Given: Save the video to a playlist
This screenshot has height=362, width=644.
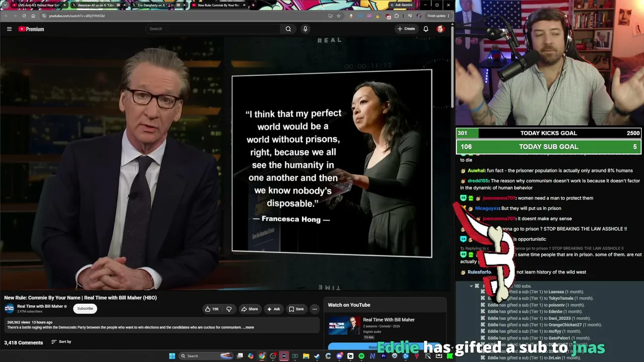Looking at the screenshot, I should [296, 309].
